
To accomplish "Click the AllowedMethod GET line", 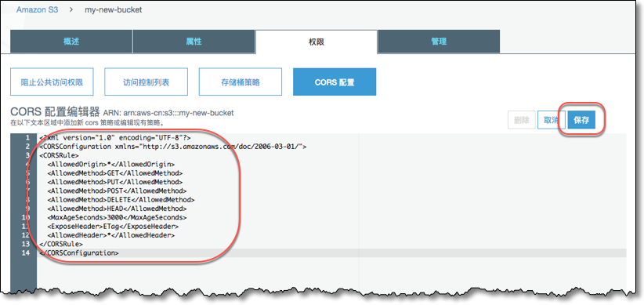I will coord(115,173).
